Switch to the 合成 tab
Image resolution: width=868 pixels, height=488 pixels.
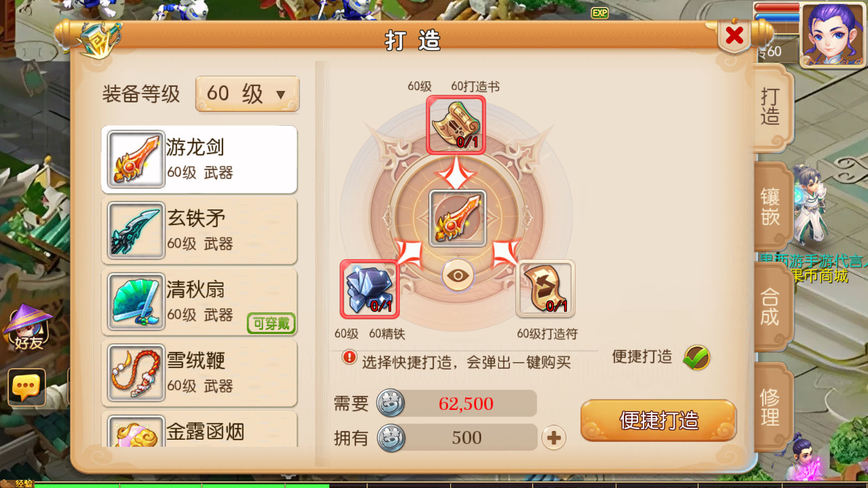pos(770,307)
